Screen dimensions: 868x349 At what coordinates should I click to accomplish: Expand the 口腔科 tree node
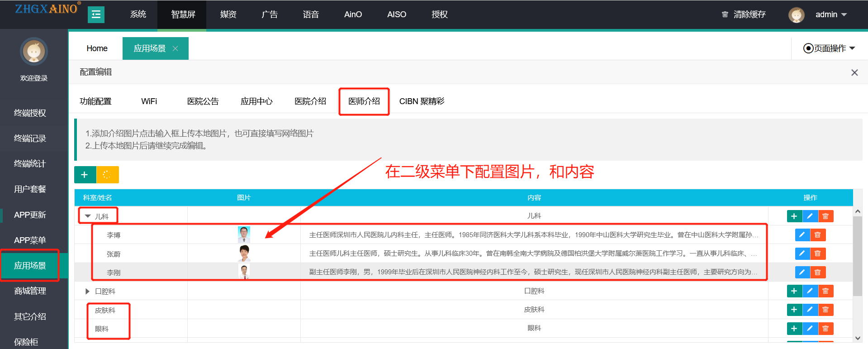click(x=87, y=291)
